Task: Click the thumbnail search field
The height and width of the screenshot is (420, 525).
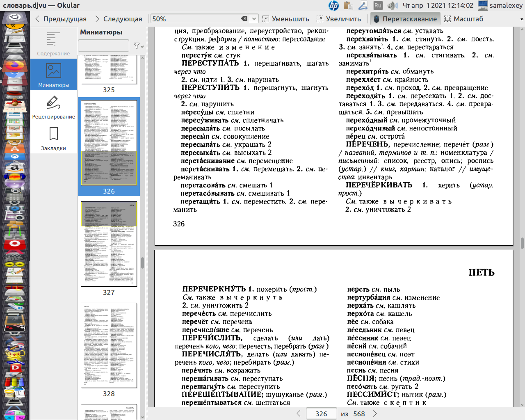Action: (x=103, y=46)
